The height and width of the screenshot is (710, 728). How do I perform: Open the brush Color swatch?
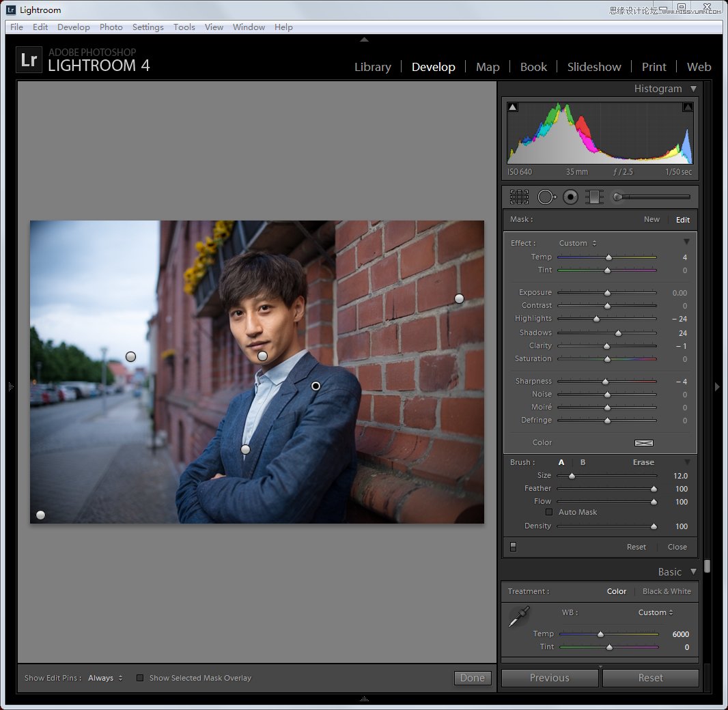(643, 443)
